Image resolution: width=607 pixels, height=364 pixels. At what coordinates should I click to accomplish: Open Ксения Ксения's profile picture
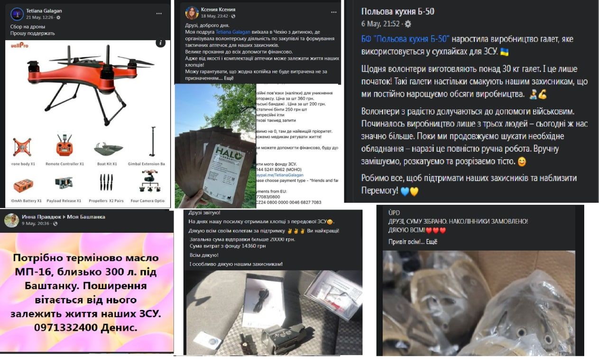coord(192,12)
